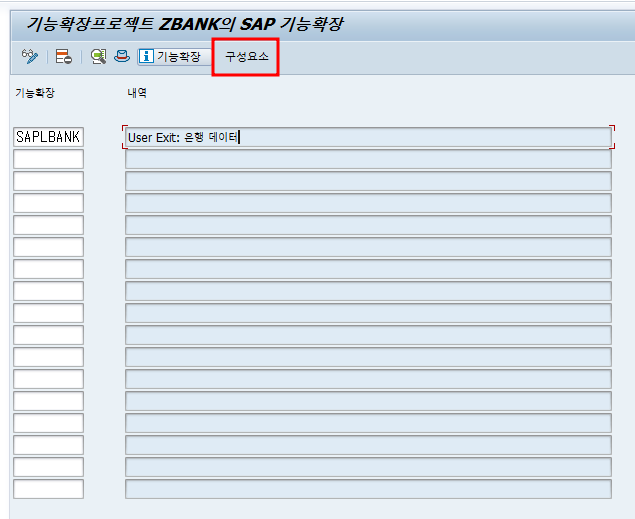
Task: Click the 'User Exit: 은행 데이터' description field
Action: [368, 137]
